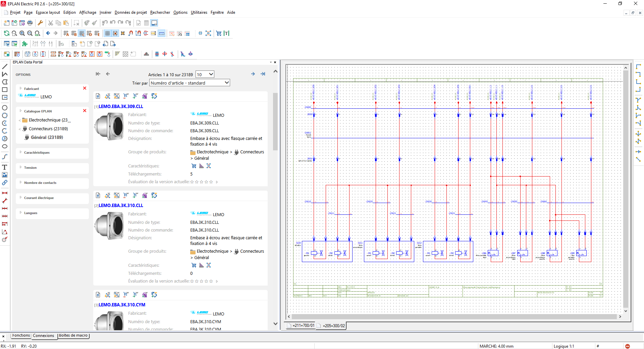The image size is (644, 349).
Task: Click the green puzzle piece icon
Action: tap(24, 44)
